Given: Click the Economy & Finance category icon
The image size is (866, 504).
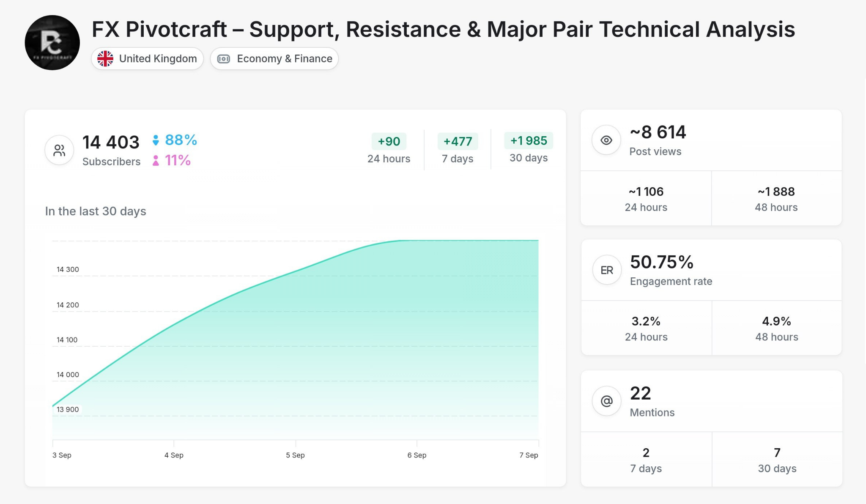Looking at the screenshot, I should coord(224,59).
